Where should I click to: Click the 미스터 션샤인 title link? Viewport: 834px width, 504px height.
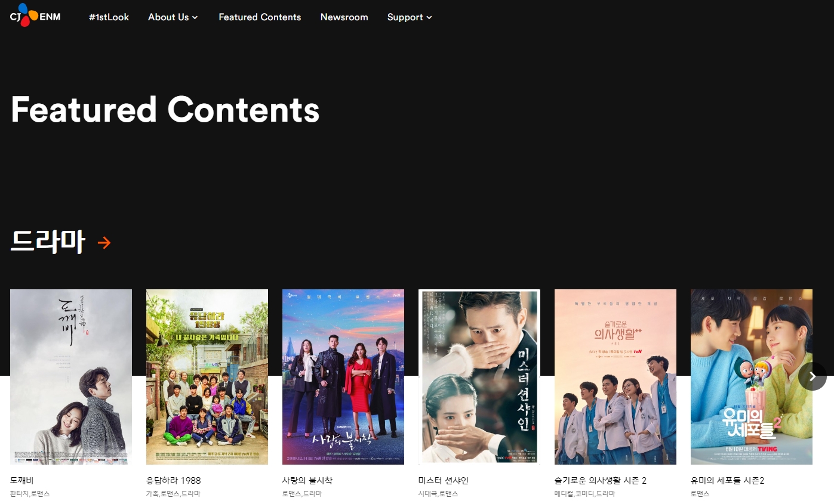[444, 481]
